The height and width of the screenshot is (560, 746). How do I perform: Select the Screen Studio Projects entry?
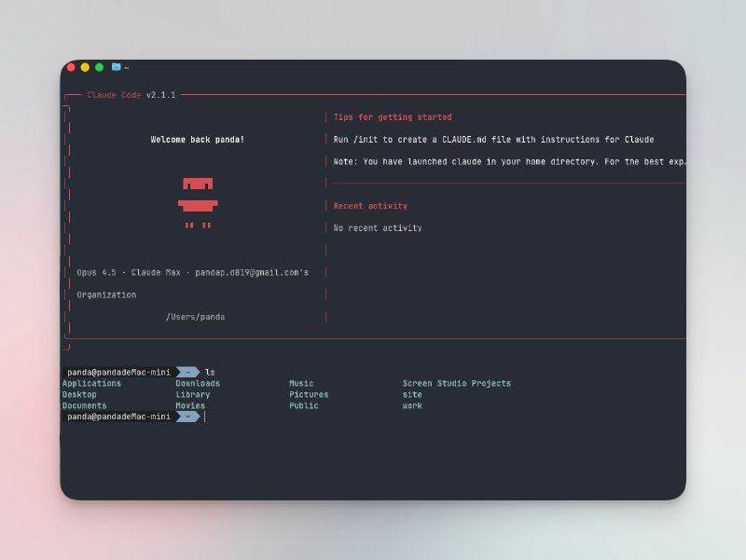(x=456, y=383)
